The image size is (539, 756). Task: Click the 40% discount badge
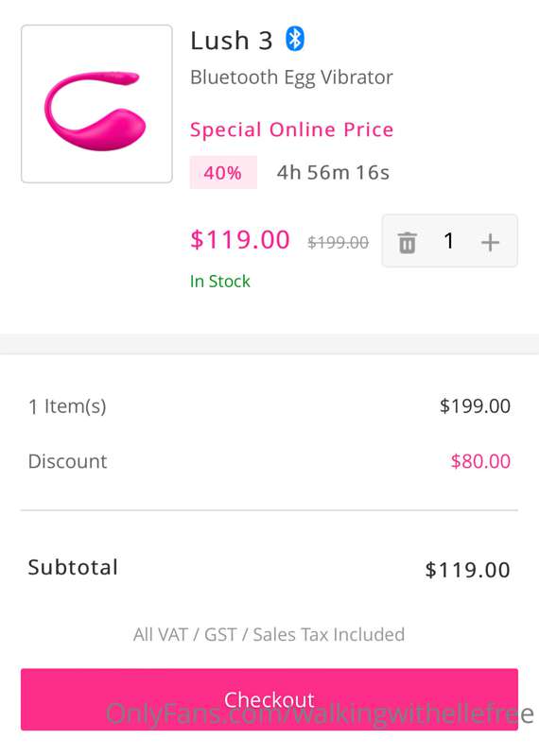(223, 172)
